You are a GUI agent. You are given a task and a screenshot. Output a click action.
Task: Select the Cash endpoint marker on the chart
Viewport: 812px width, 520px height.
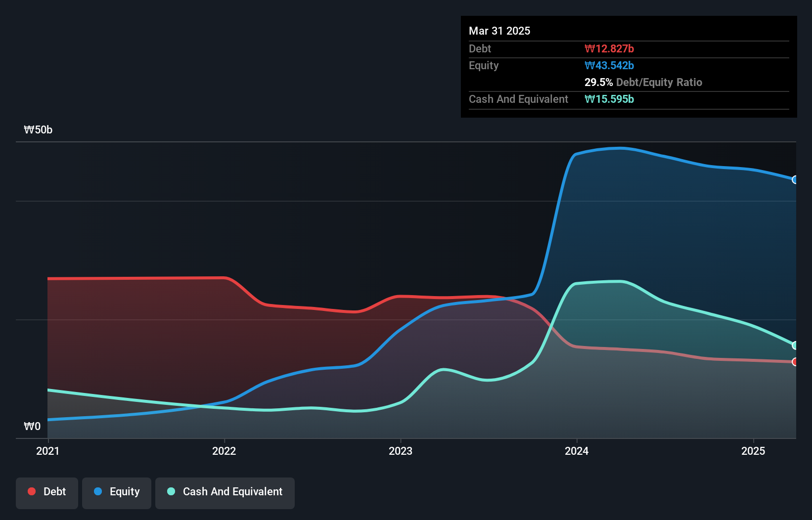[x=795, y=345]
